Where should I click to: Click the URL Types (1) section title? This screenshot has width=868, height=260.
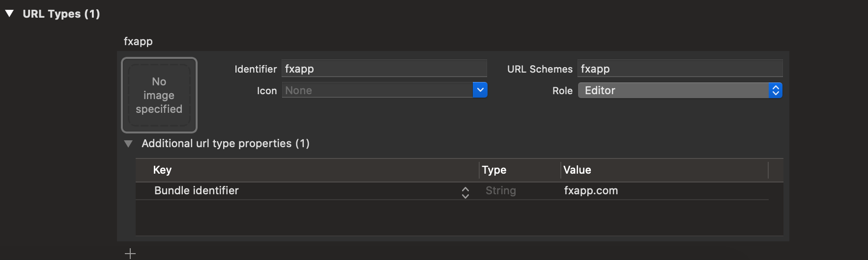(61, 14)
